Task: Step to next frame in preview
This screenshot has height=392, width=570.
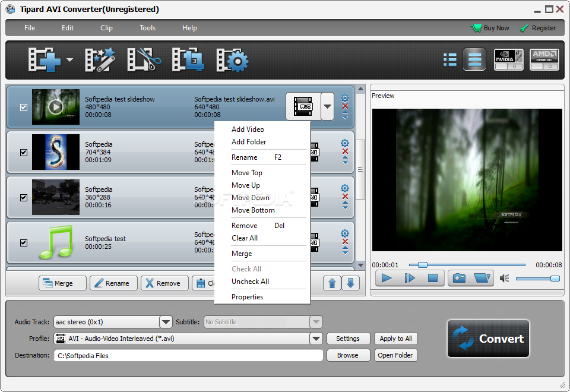Action: (410, 278)
